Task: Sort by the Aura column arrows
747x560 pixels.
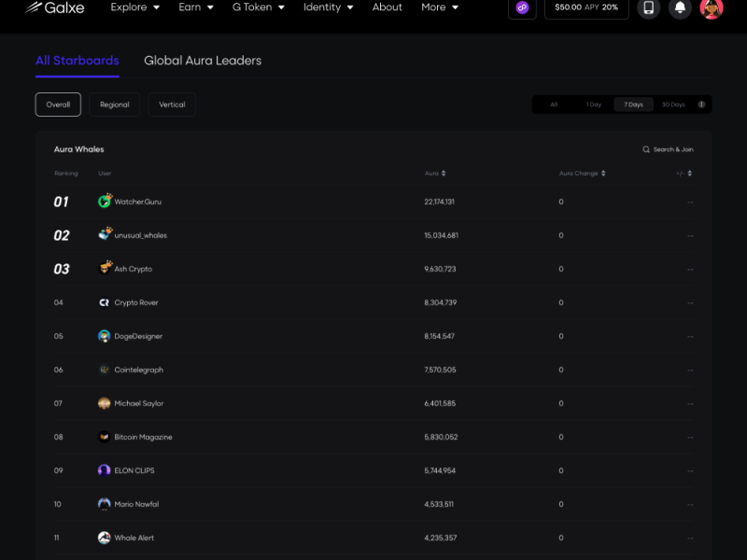Action: (x=444, y=174)
